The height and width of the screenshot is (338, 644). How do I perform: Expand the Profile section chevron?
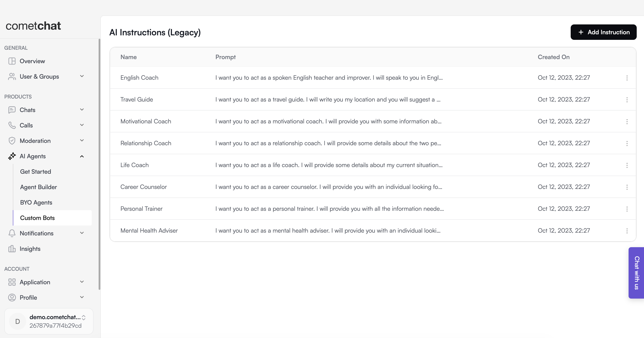(x=82, y=297)
